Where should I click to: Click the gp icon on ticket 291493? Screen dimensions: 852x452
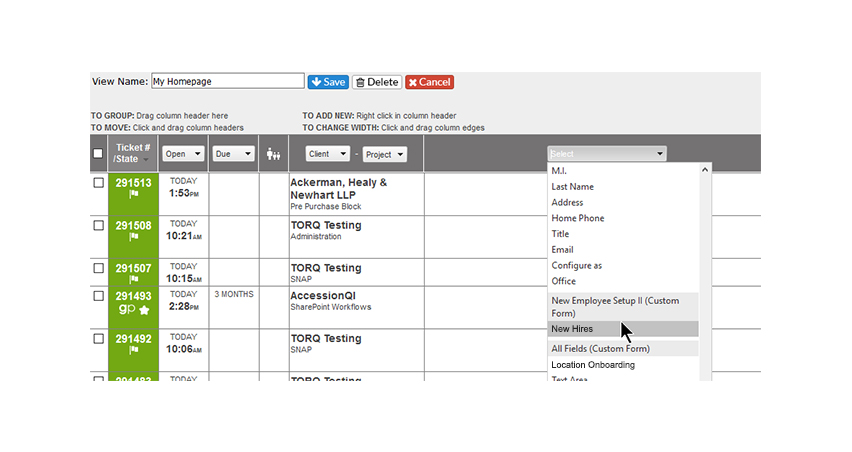pyautogui.click(x=127, y=309)
